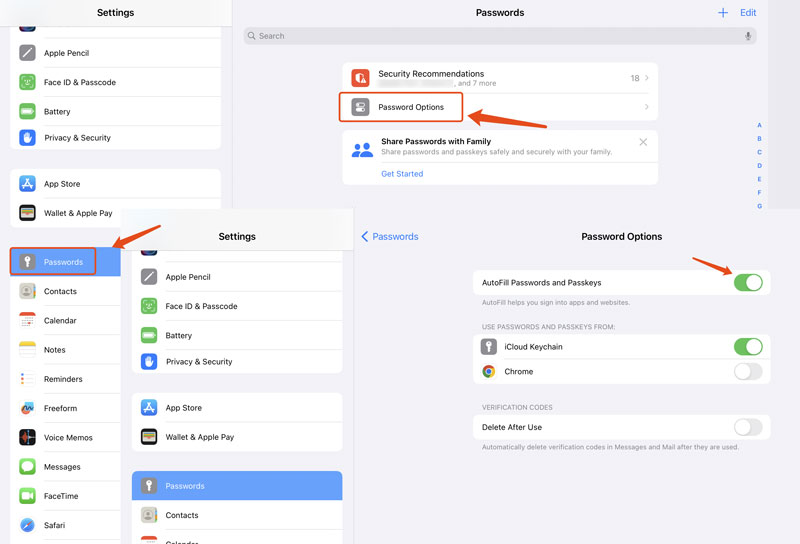This screenshot has height=544, width=800.
Task: Click the Share Passwords with Family title
Action: [x=436, y=141]
